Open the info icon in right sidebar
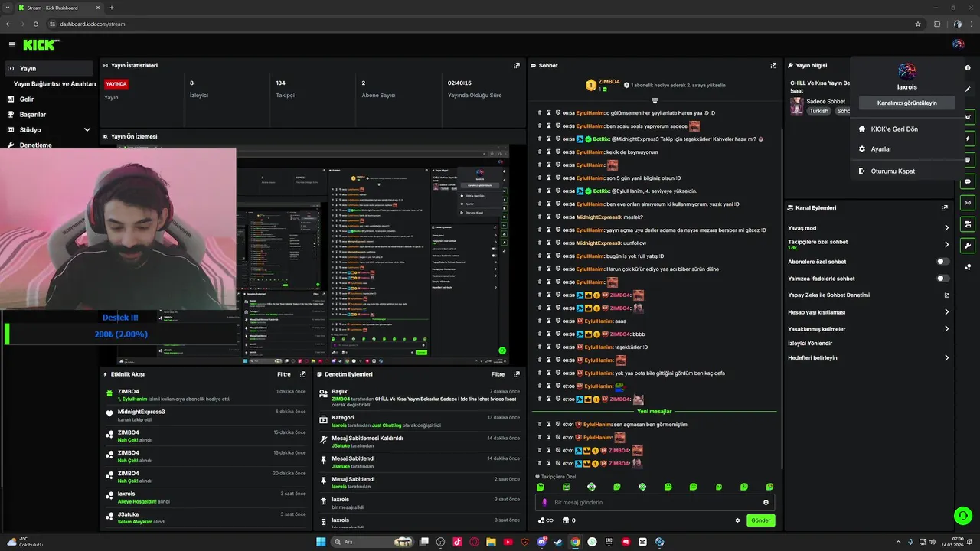The width and height of the screenshot is (980, 551). (968, 68)
